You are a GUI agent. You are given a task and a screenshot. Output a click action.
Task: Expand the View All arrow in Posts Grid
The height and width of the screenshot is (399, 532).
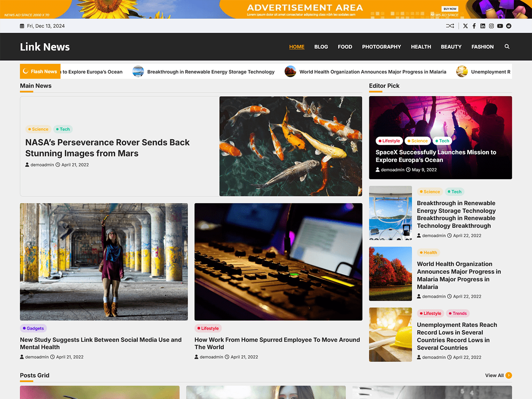(509, 375)
